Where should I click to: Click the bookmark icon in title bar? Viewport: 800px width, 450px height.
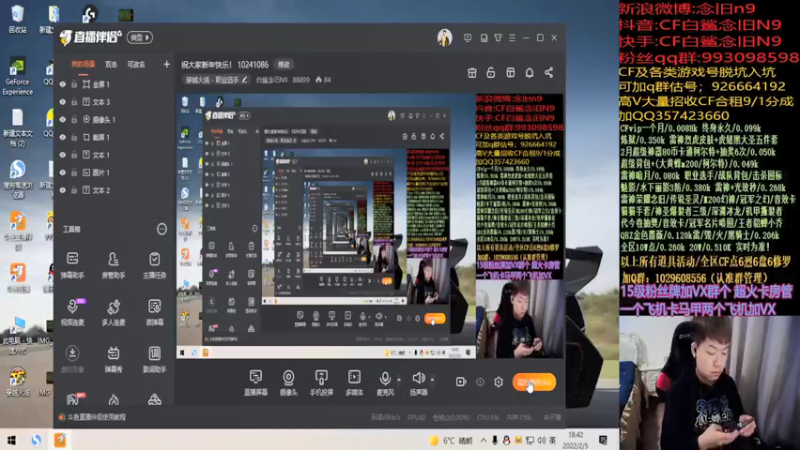[x=484, y=38]
